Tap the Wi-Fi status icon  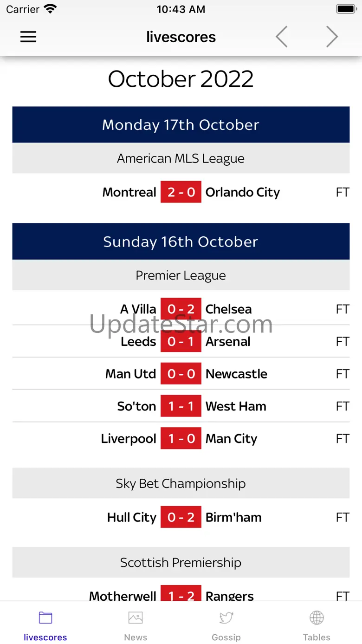coord(50,9)
